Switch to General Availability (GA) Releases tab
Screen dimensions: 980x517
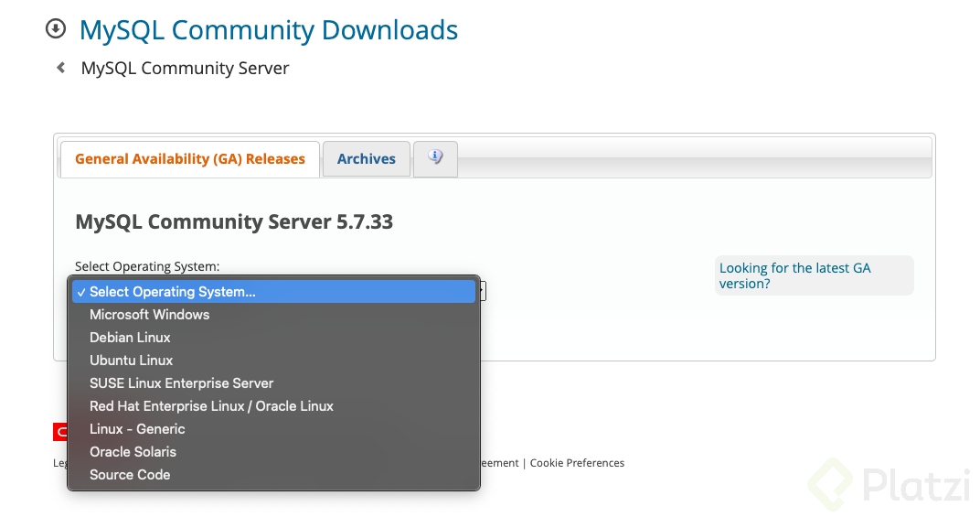click(x=190, y=159)
